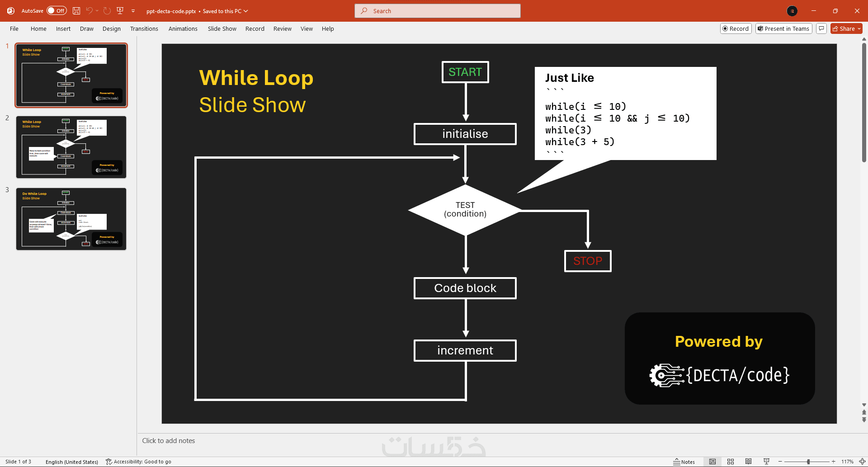
Task: Click the 'Just Like' callout heading
Action: (570, 78)
